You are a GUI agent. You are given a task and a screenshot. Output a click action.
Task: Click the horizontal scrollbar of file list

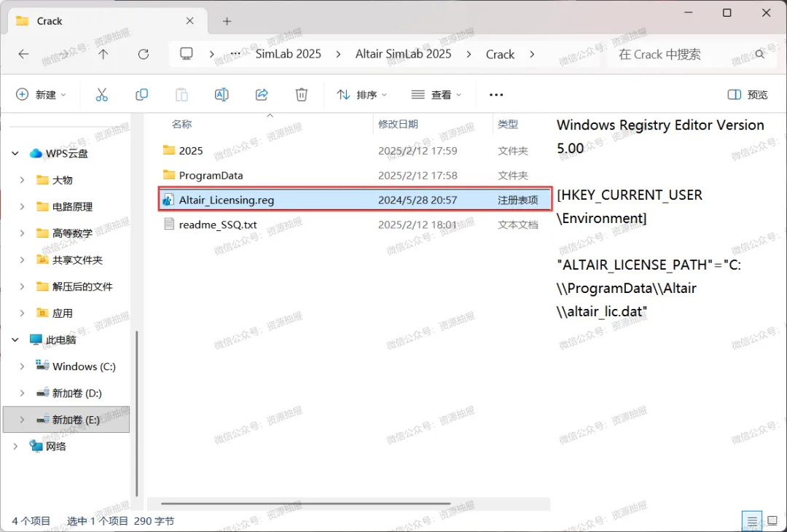point(305,504)
